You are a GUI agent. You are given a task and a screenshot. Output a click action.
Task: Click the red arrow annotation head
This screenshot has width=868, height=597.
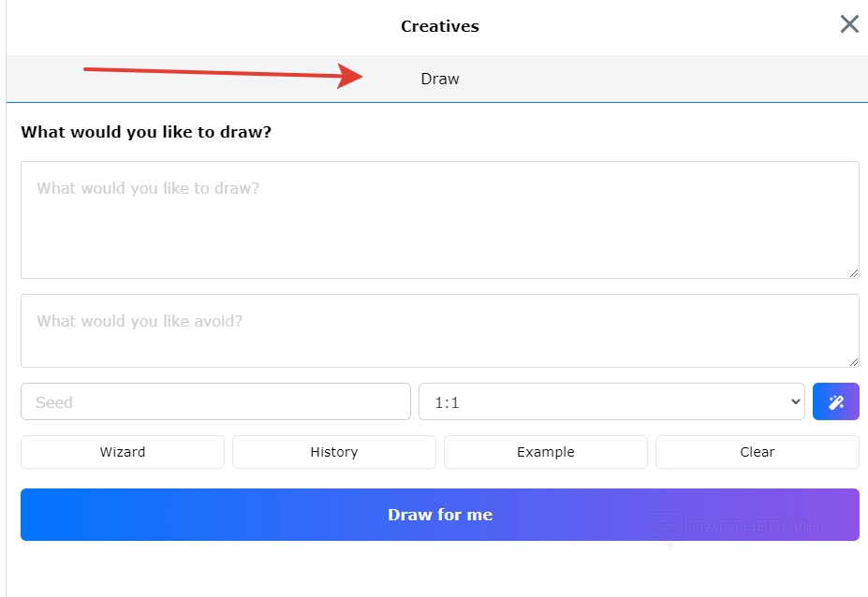(353, 77)
